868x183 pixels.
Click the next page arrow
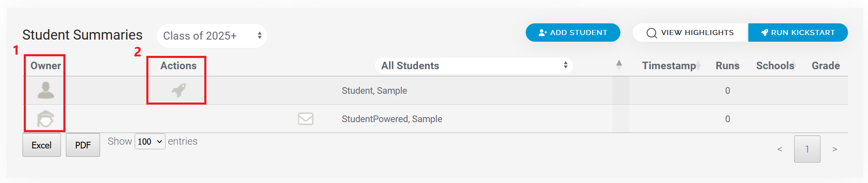tap(835, 149)
